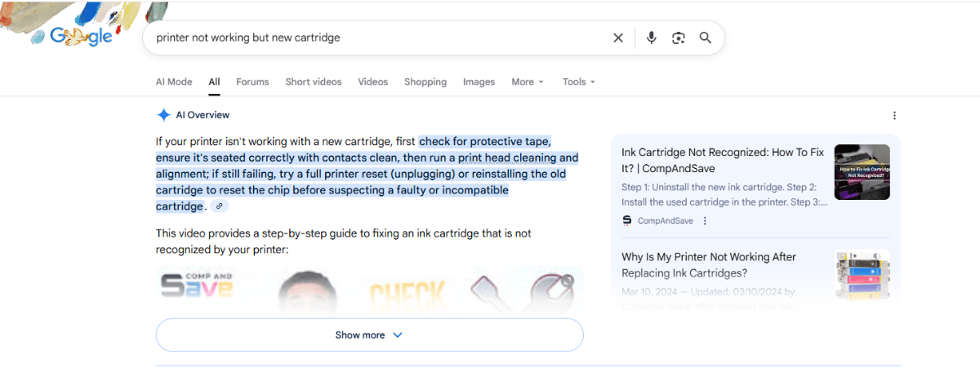Click the AI Overview sparkle icon
This screenshot has height=368, width=980.
163,115
